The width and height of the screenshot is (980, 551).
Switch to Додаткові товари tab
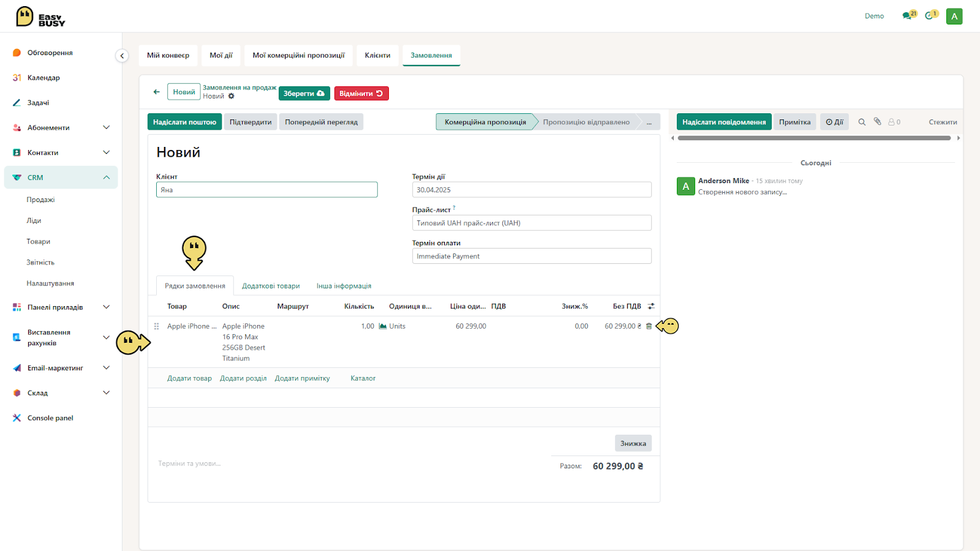pos(271,286)
